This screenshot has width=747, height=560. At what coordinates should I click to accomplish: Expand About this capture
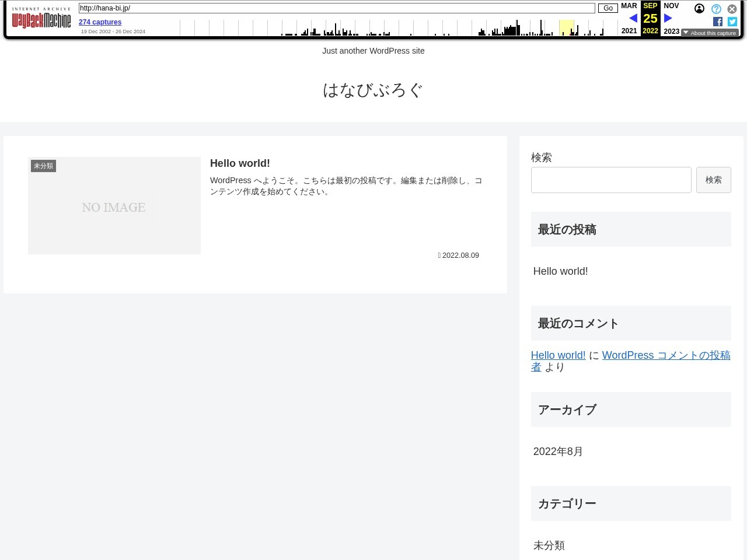[x=710, y=33]
